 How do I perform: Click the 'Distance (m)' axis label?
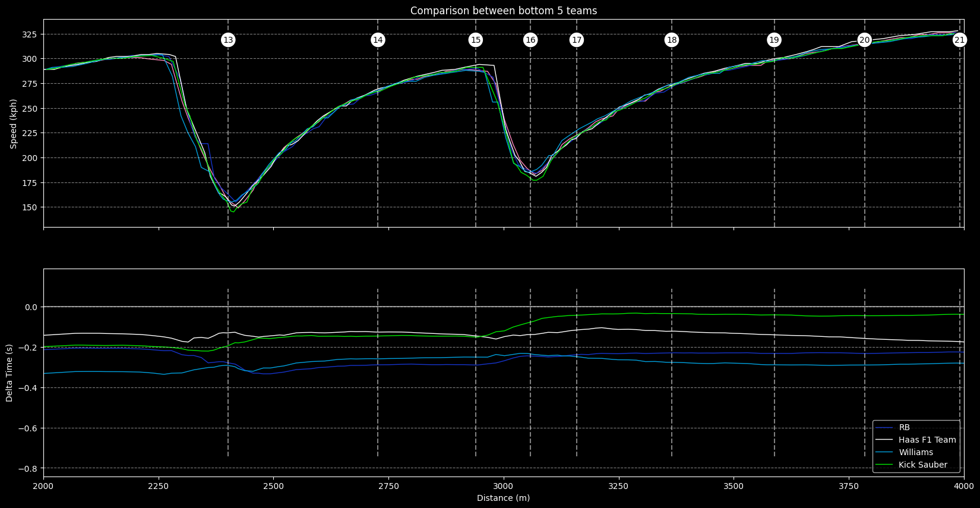pos(504,498)
